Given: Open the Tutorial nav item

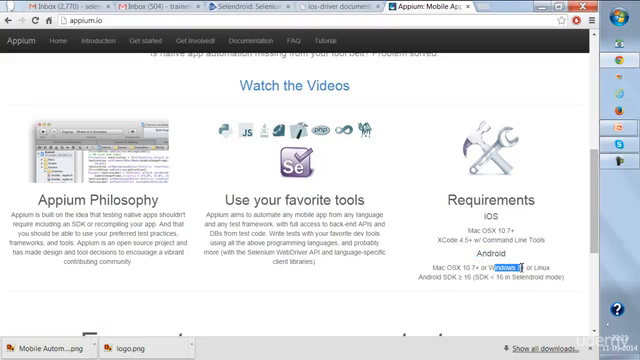Looking at the screenshot, I should (325, 41).
